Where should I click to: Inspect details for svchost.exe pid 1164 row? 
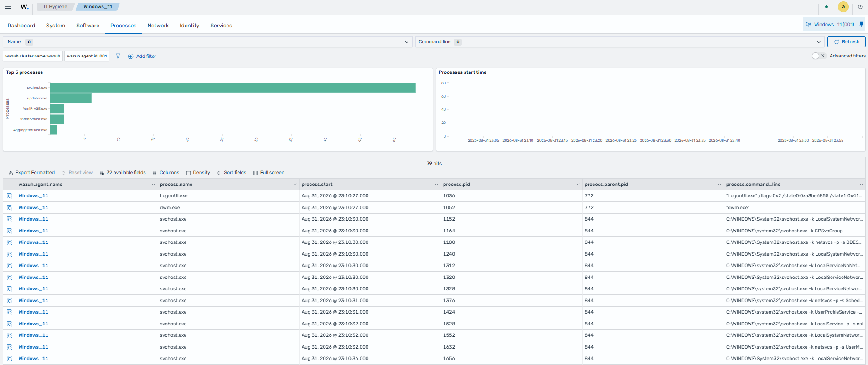tap(9, 231)
